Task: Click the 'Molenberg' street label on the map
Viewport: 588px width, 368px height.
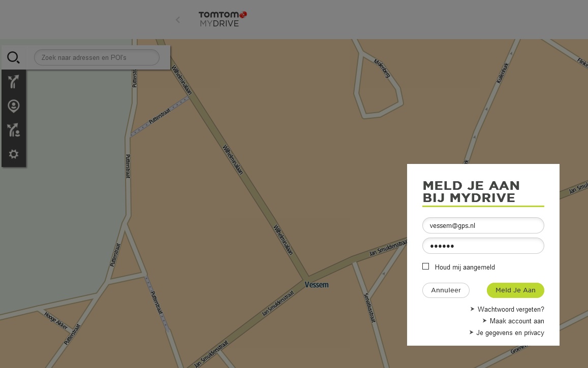Action: point(382,68)
